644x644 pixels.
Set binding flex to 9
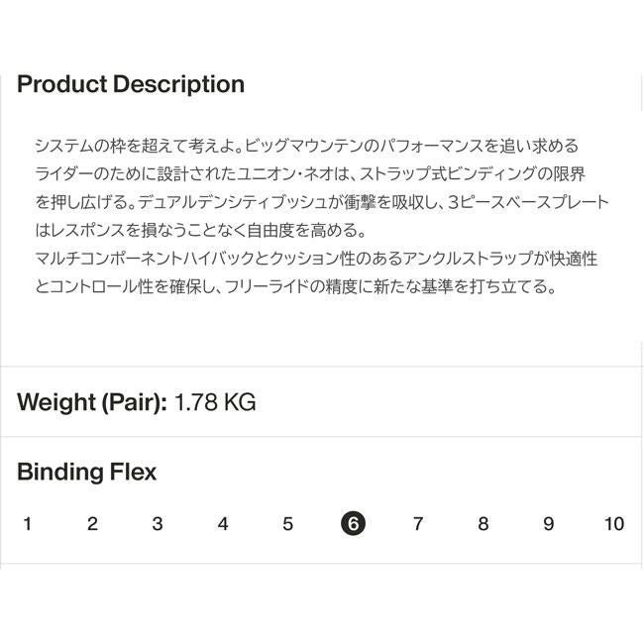pos(548,524)
